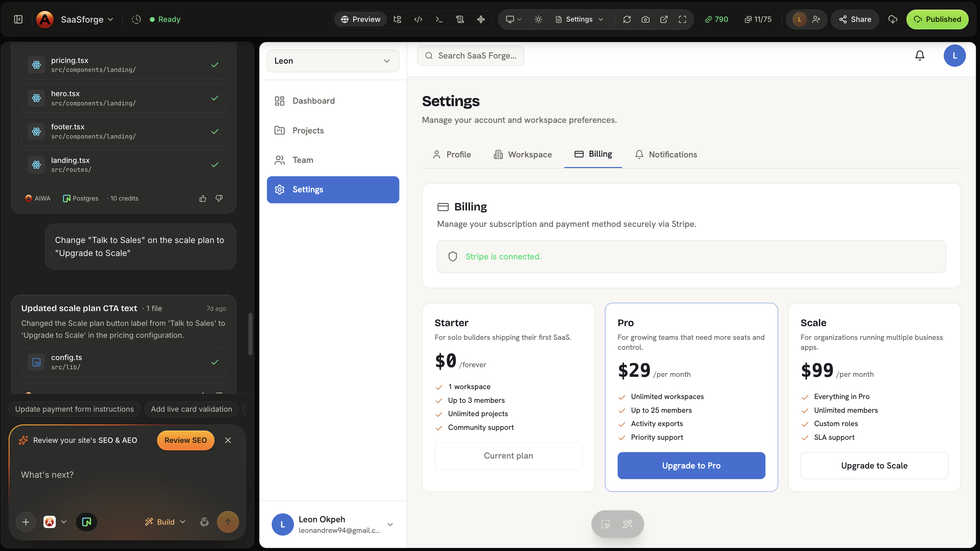Open Projects in the sidebar
The height and width of the screenshot is (551, 980).
(x=333, y=130)
